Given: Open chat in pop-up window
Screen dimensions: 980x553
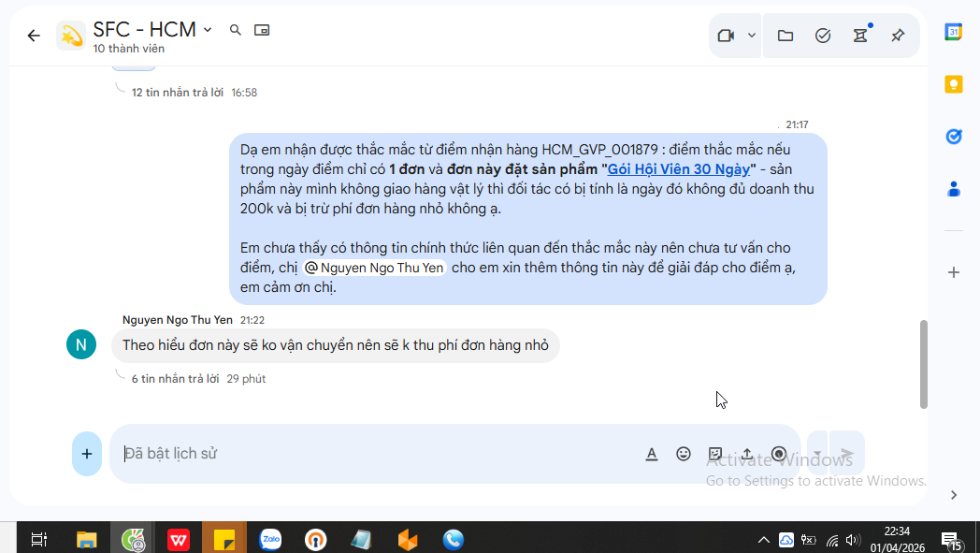Looking at the screenshot, I should [262, 30].
